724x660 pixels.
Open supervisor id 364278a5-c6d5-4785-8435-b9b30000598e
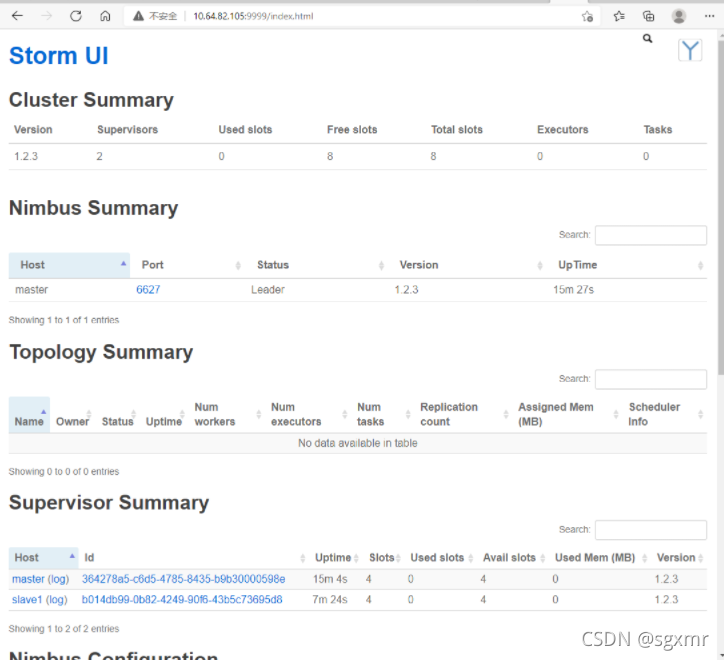pyautogui.click(x=183, y=579)
